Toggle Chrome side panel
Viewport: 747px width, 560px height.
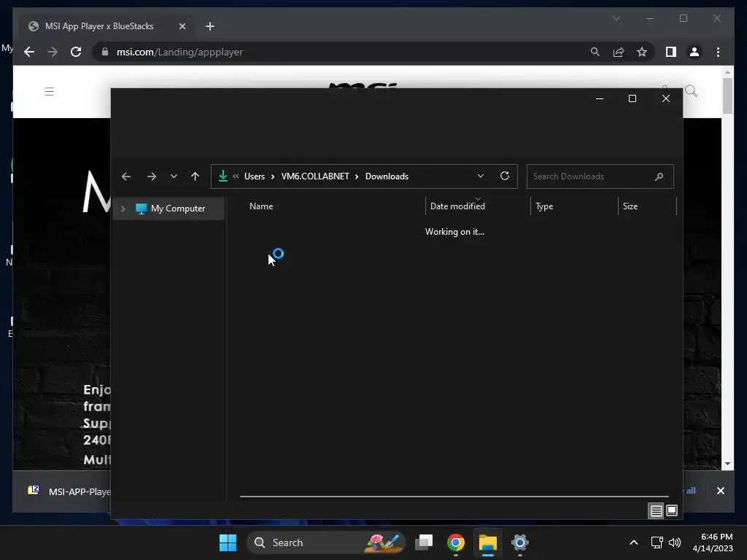[671, 52]
